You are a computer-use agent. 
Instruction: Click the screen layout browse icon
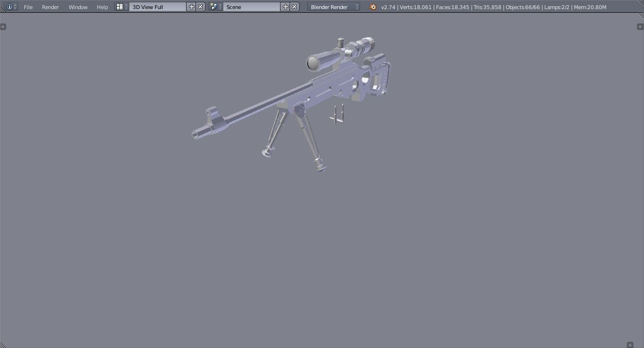pos(119,7)
